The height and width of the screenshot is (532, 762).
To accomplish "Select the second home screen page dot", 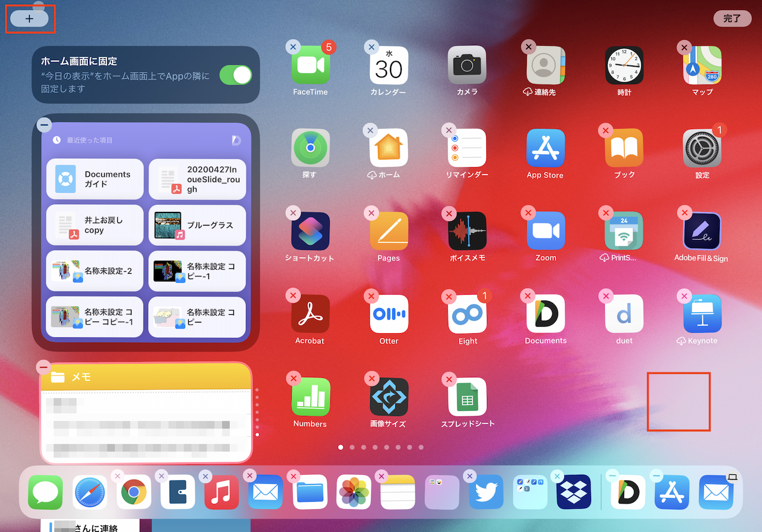I will (x=352, y=447).
